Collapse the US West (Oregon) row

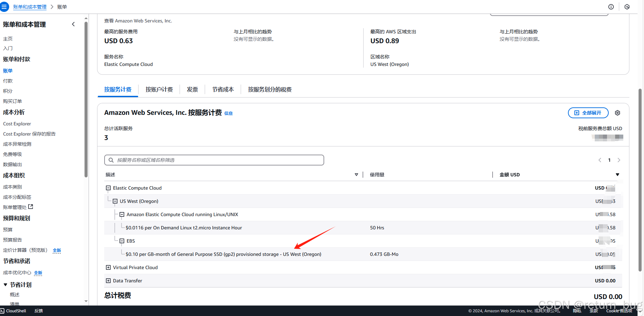pyautogui.click(x=115, y=201)
